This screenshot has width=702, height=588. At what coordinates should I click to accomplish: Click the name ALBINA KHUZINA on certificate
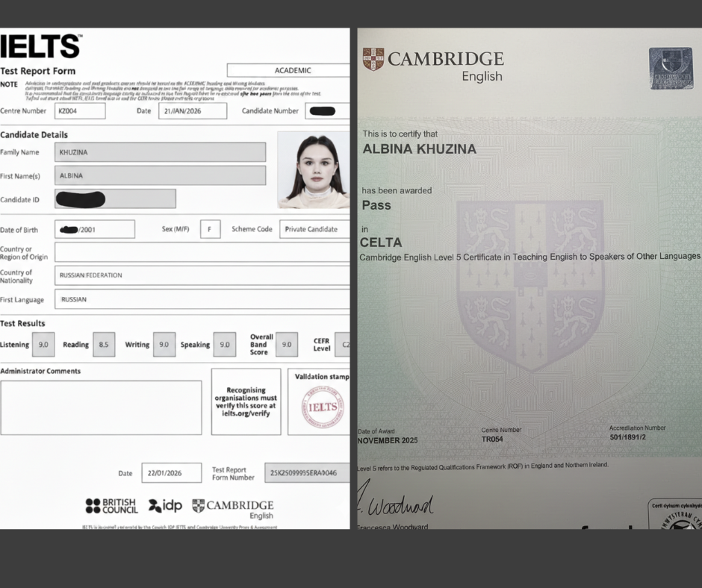coord(420,149)
